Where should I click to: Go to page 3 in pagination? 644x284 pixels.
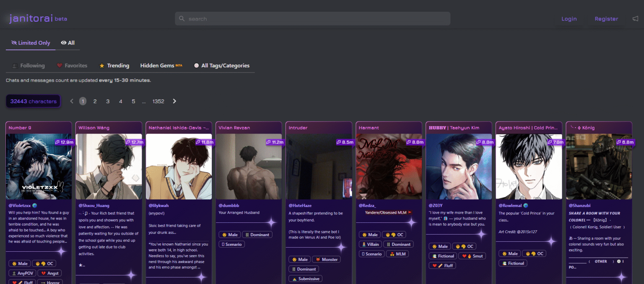(x=108, y=101)
